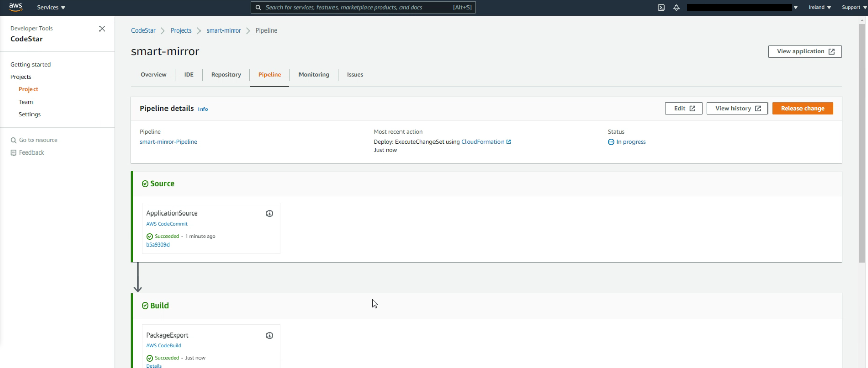Focus the services search field
The width and height of the screenshot is (868, 368).
coord(363,7)
